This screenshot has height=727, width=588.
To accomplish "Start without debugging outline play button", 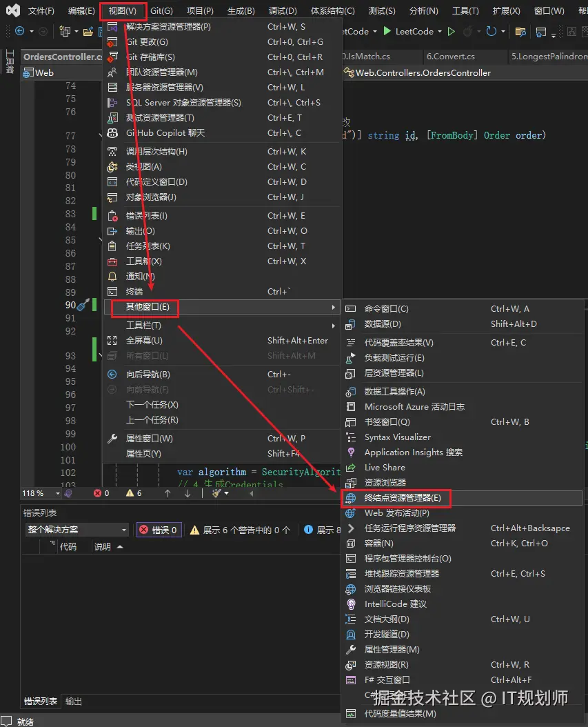I will 452,32.
